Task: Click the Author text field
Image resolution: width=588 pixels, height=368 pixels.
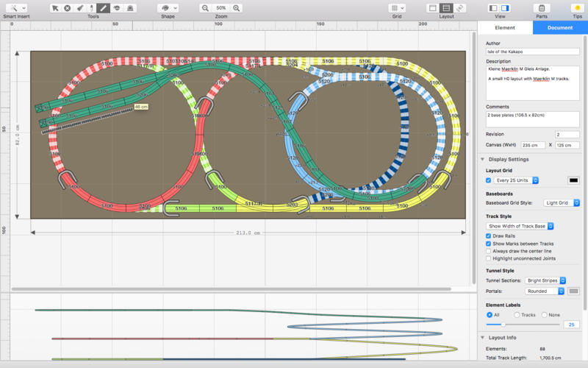Action: (x=532, y=52)
